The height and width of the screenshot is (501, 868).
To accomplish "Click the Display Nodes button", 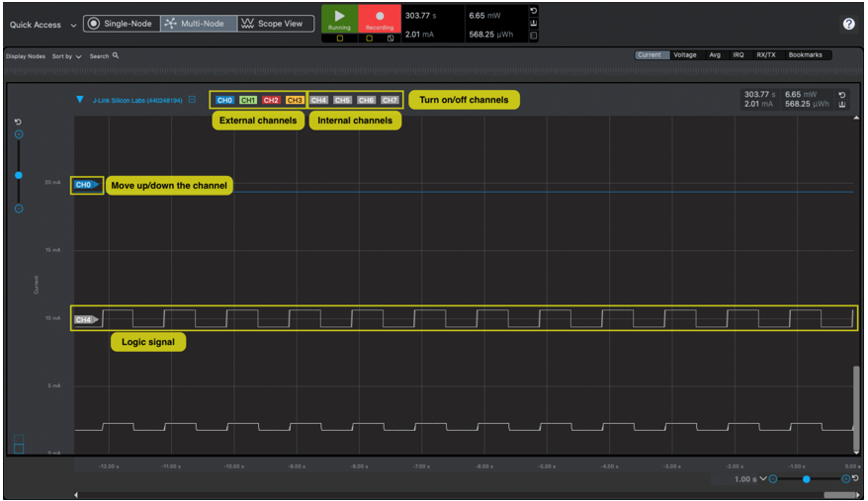I will [x=26, y=56].
